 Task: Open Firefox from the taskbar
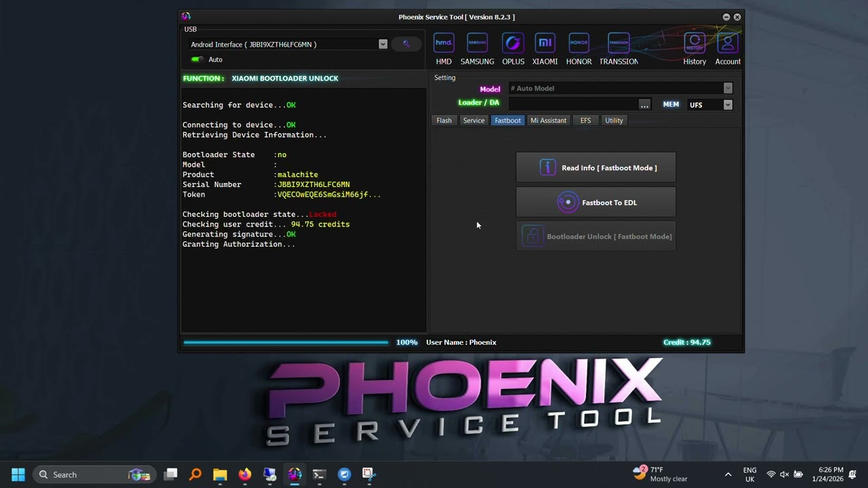click(x=245, y=474)
